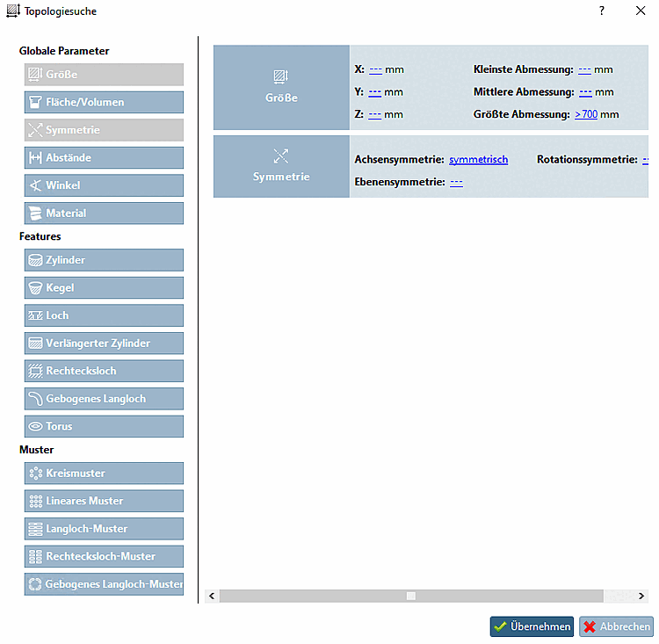Click the Fläche/Volumen icon
The image size is (659, 644).
35,102
